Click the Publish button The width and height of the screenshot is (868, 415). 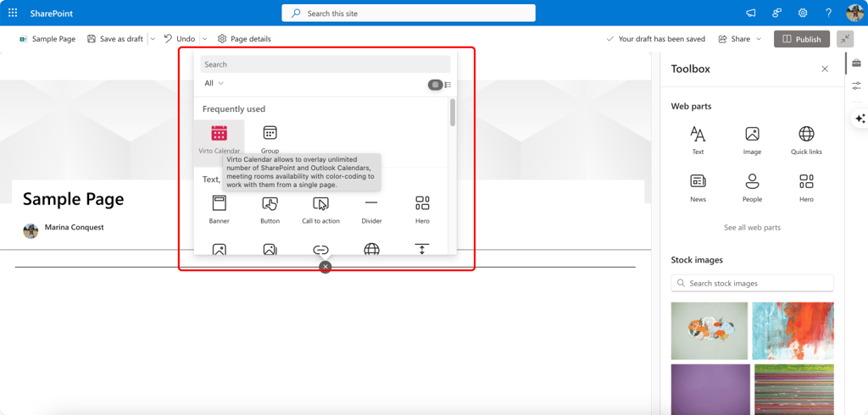tap(802, 39)
